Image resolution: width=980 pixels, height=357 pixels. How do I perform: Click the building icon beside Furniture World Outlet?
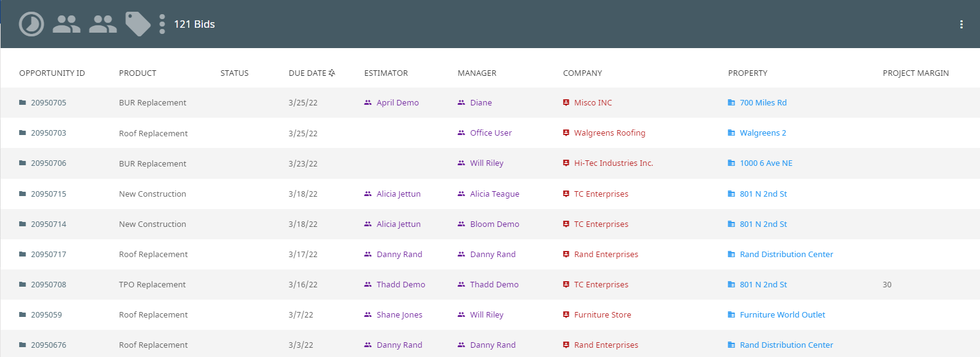point(731,314)
